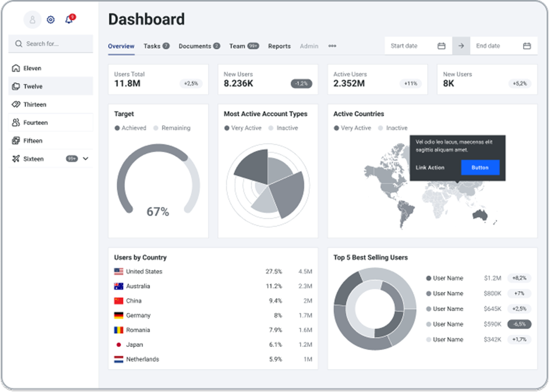Click the Eleven home icon
The width and height of the screenshot is (549, 392).
(16, 69)
